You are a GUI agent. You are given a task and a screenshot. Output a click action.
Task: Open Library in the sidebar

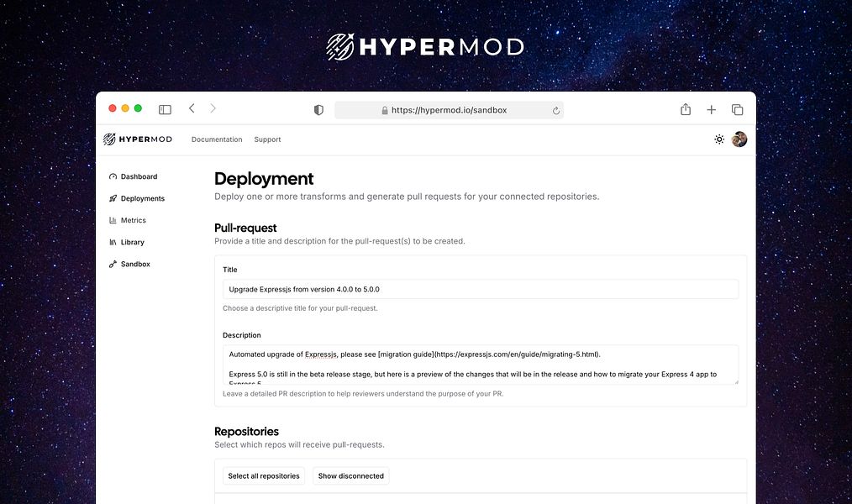[x=127, y=242]
